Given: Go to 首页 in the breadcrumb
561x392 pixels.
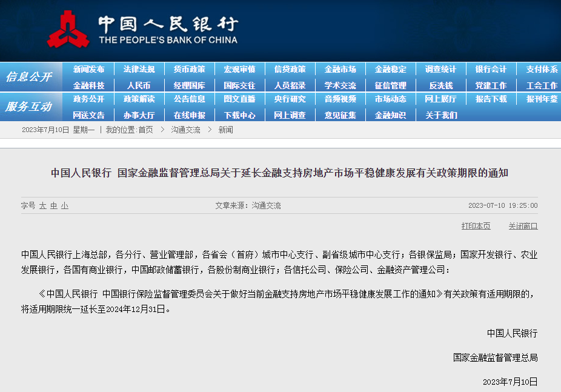Looking at the screenshot, I should [145, 130].
